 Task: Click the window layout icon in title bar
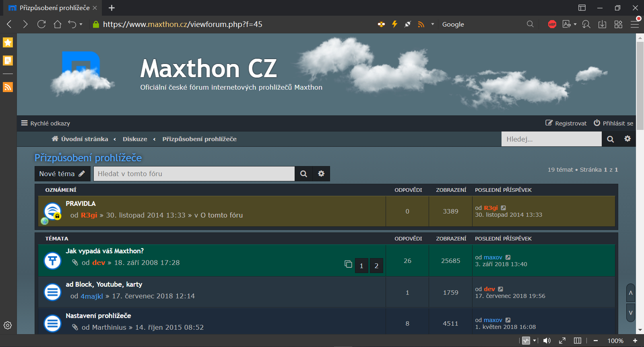(582, 8)
